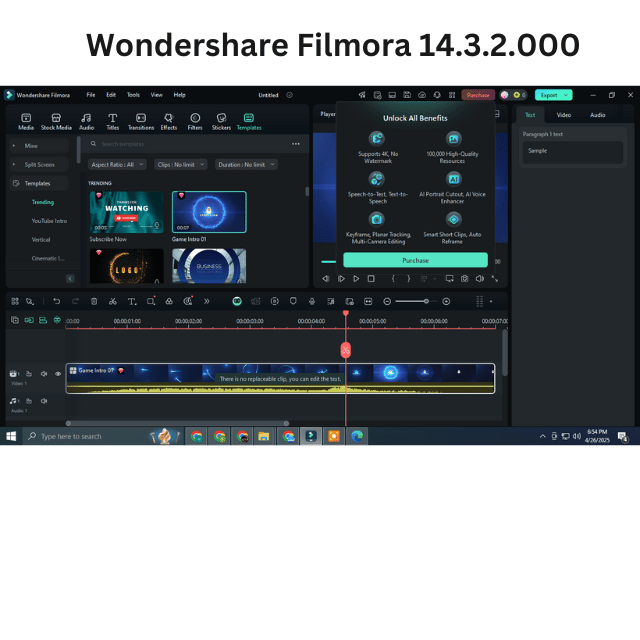The height and width of the screenshot is (640, 640).
Task: Open the Tools menu
Action: click(133, 95)
